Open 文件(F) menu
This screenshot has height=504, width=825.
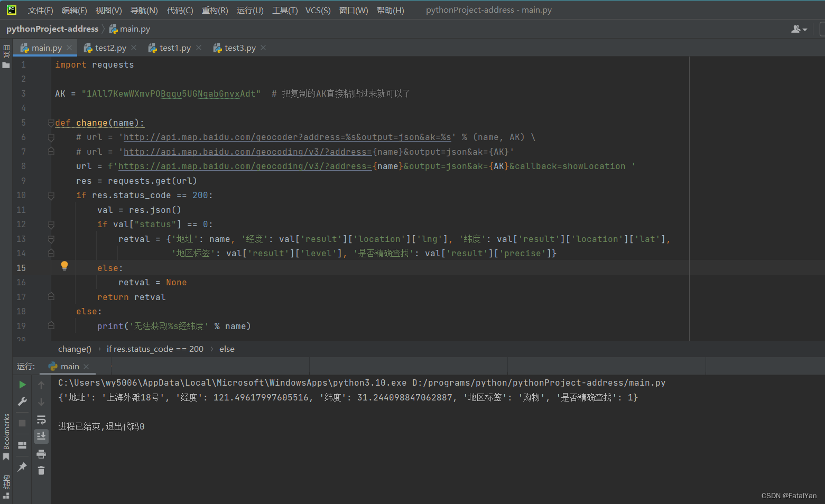point(40,10)
